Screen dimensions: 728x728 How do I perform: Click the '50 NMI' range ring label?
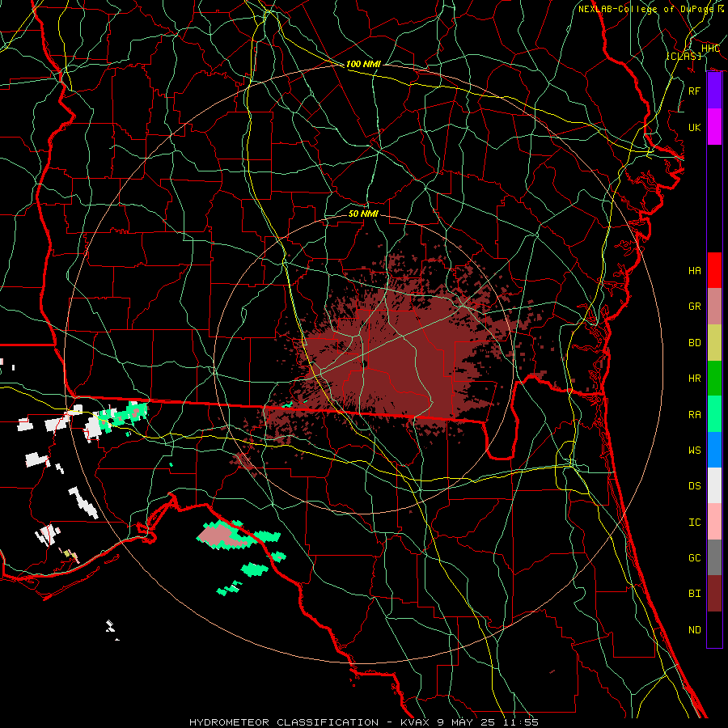click(x=363, y=214)
